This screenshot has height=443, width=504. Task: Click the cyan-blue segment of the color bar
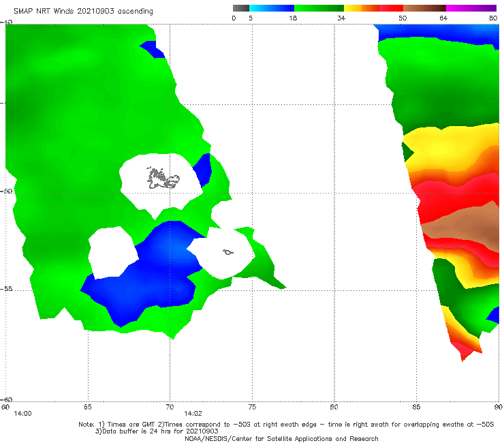272,8
